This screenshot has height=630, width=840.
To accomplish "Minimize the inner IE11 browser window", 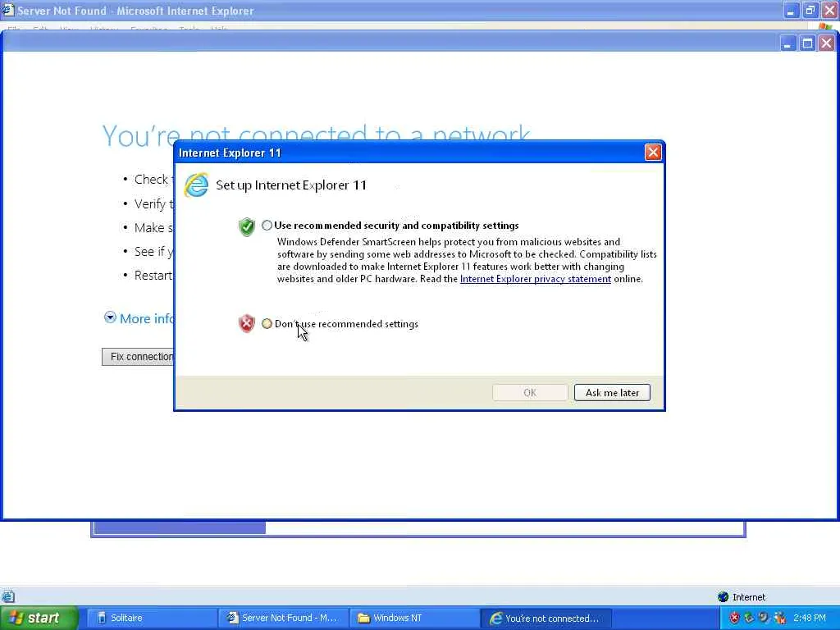I will 787,43.
